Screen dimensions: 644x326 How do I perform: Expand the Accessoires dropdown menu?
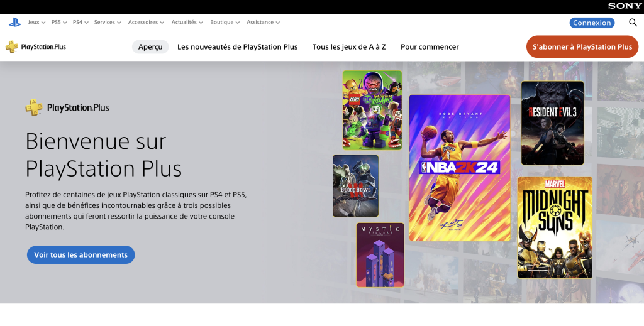146,23
